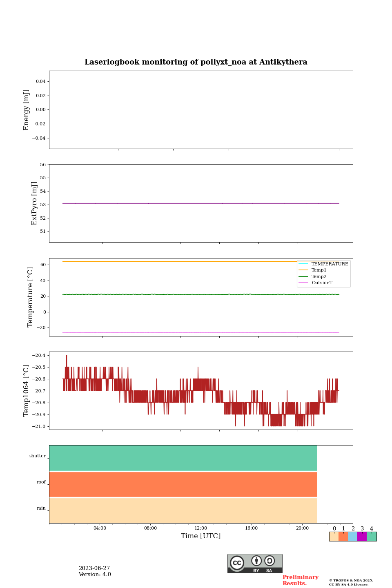
Task: Click the orange roof status bar
Action: pyautogui.click(x=183, y=484)
